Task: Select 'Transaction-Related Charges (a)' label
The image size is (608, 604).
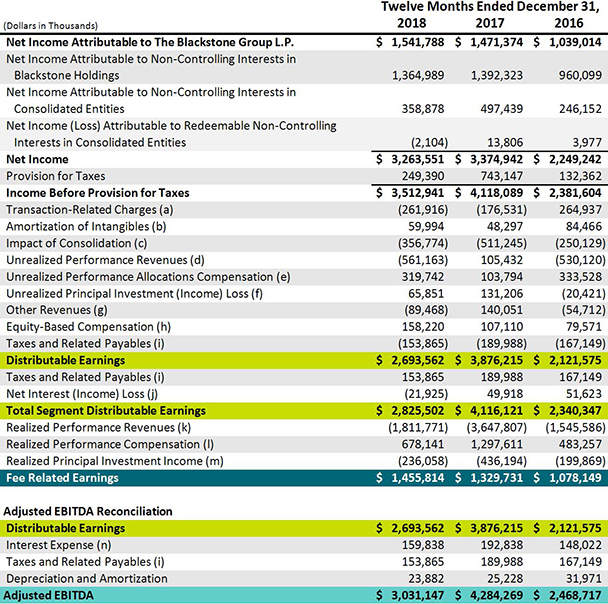Action: 90,210
